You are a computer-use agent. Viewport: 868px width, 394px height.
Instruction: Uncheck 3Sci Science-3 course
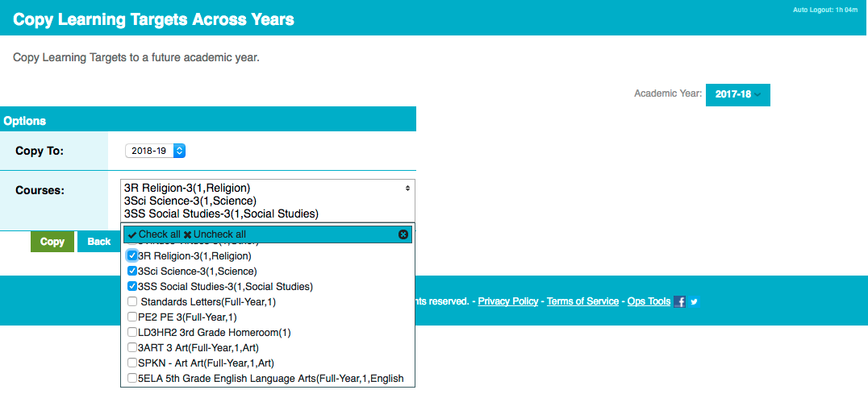[132, 272]
